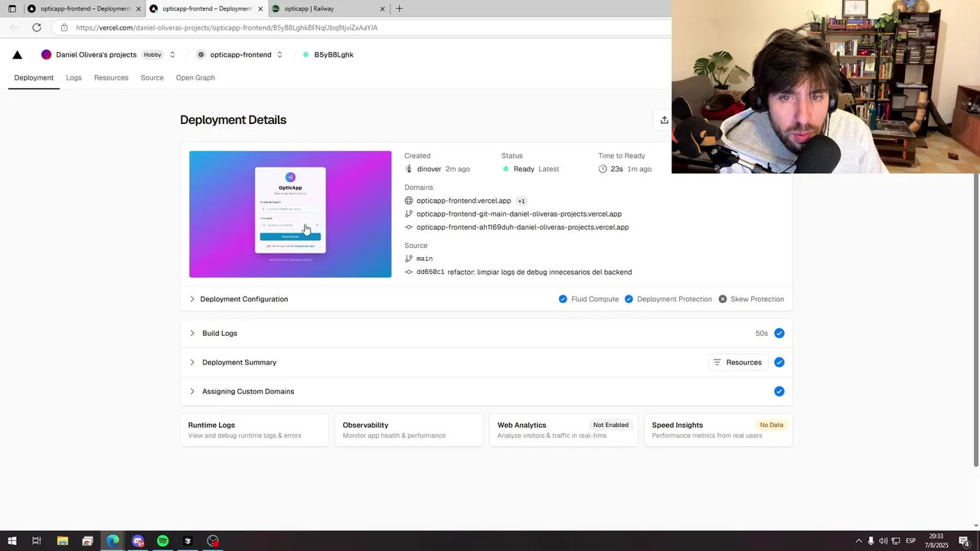Click the branch icon beside main
This screenshot has height=551, width=980.
(x=409, y=259)
